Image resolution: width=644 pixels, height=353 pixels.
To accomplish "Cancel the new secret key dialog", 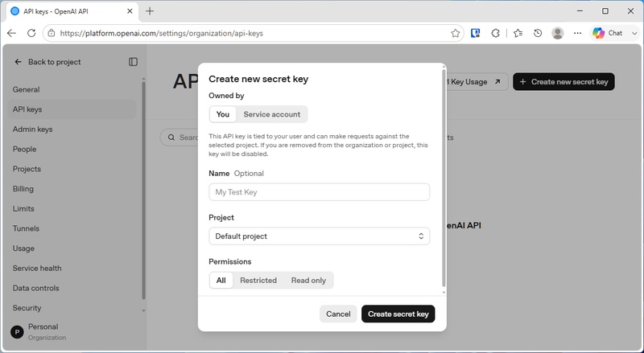I will click(338, 314).
